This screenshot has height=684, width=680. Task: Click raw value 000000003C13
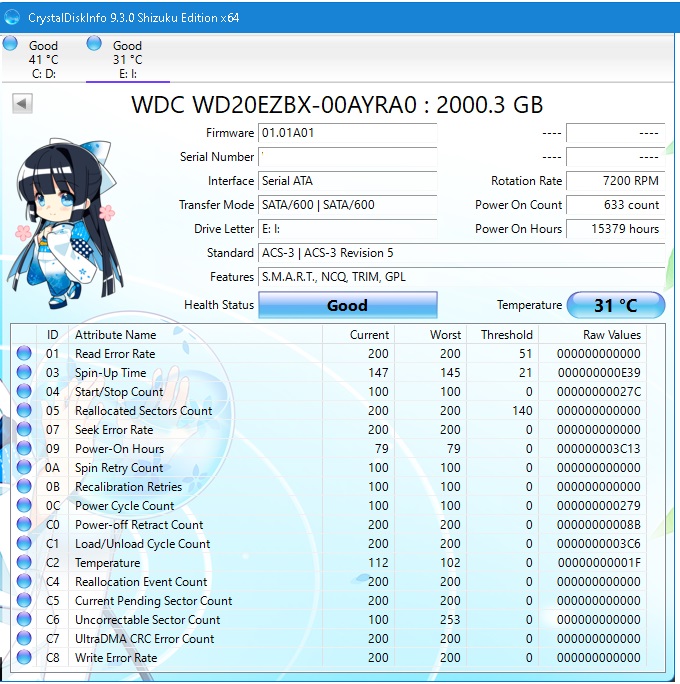coord(598,448)
